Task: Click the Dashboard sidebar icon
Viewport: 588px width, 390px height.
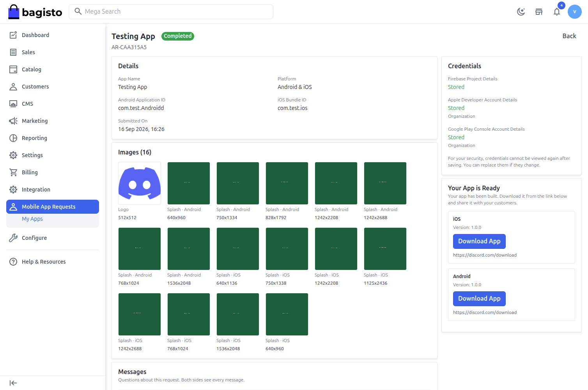Action: [13, 35]
